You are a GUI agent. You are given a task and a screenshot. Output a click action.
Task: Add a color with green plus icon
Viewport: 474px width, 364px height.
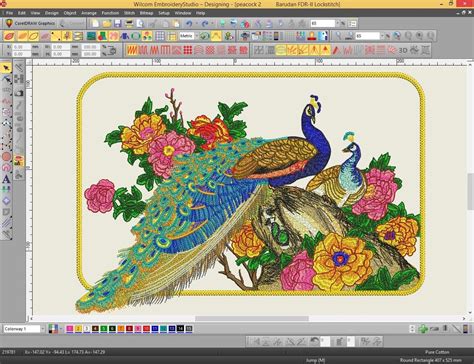tap(423, 329)
